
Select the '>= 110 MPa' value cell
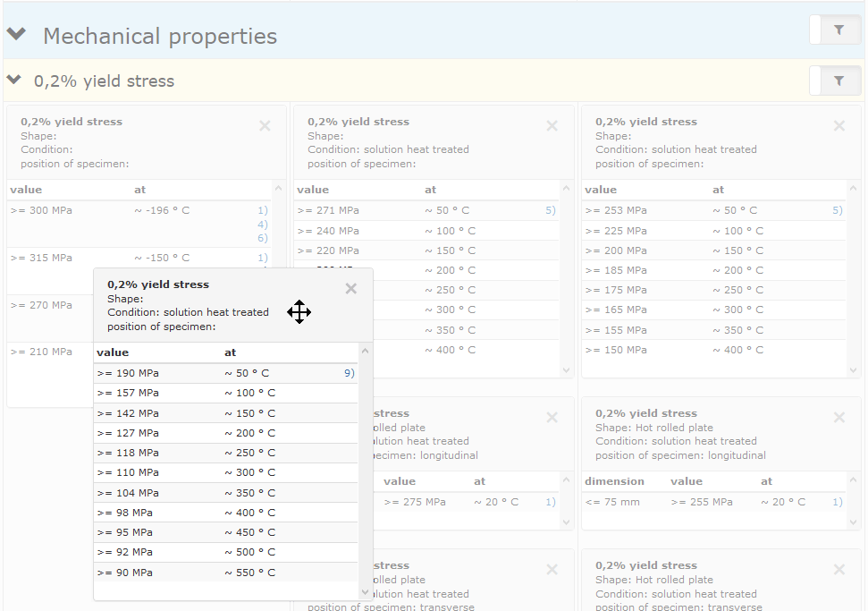click(128, 472)
